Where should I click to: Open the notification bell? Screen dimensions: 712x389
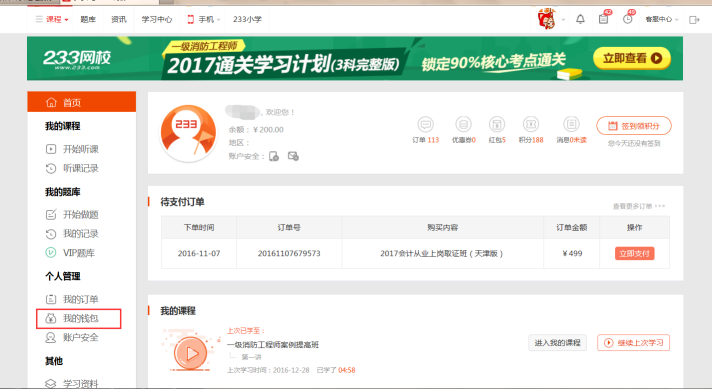click(x=580, y=20)
